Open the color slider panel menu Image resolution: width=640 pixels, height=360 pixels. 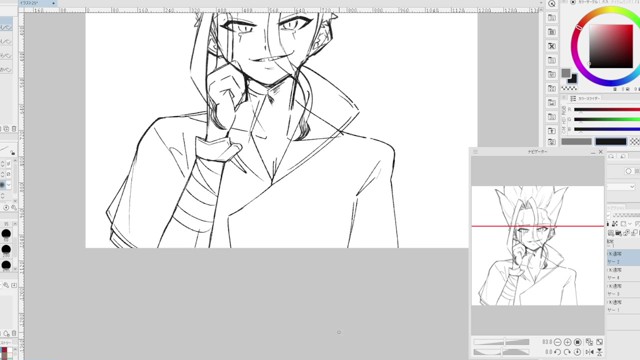pos(573,98)
